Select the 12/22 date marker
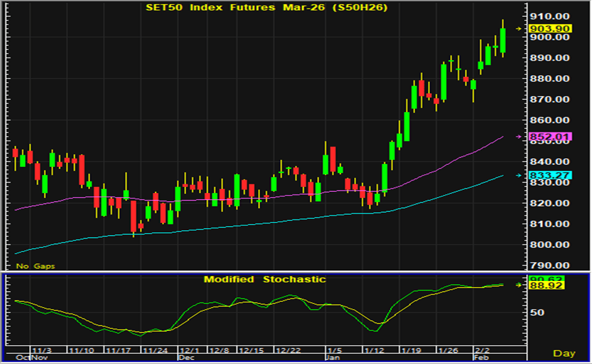This screenshot has width=592, height=364. 289,350
